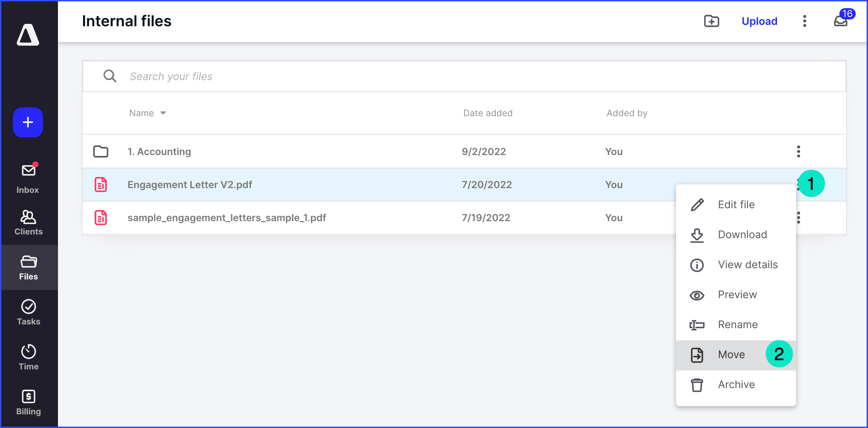Click the Search your files field
This screenshot has height=428, width=868.
(239, 76)
